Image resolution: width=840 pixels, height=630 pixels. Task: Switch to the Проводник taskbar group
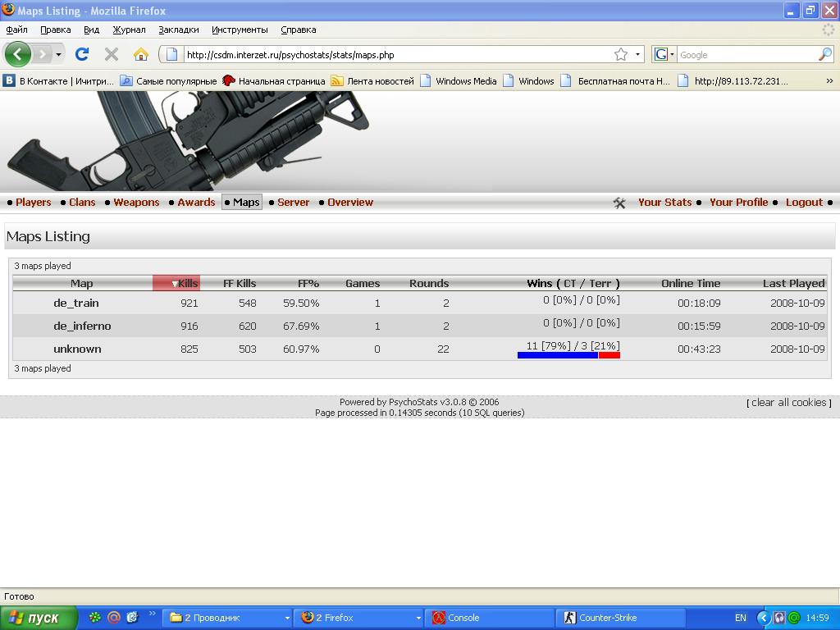point(227,618)
